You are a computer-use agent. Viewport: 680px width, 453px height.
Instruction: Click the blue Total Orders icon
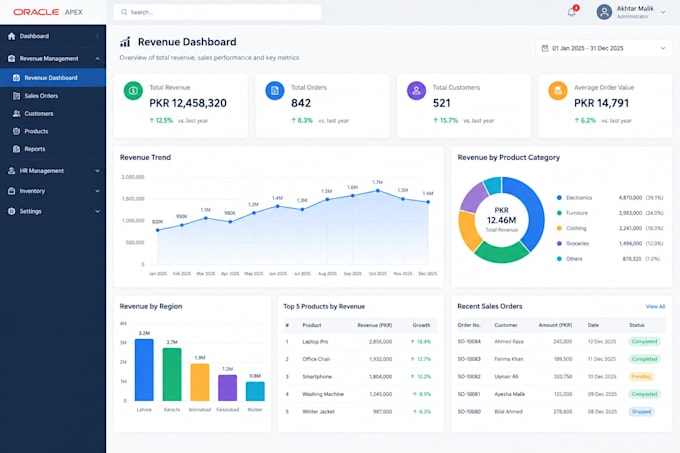[275, 91]
